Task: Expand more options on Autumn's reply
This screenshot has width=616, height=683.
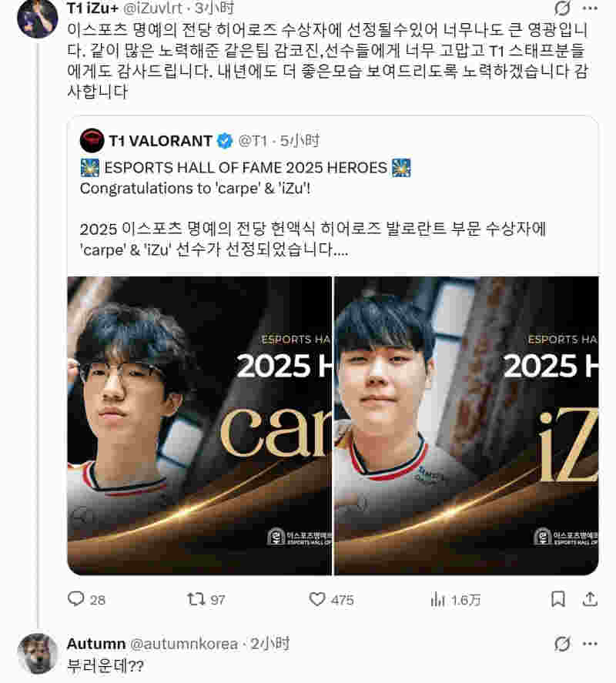Action: (x=590, y=644)
